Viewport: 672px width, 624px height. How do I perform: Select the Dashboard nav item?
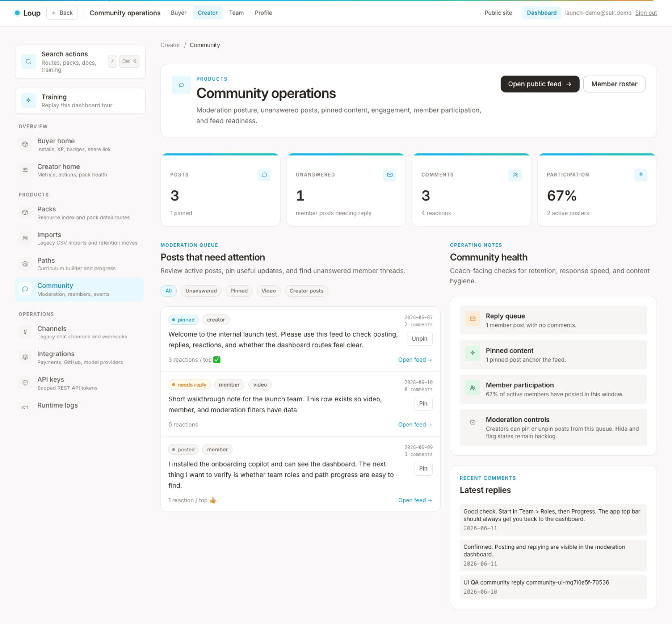(542, 13)
